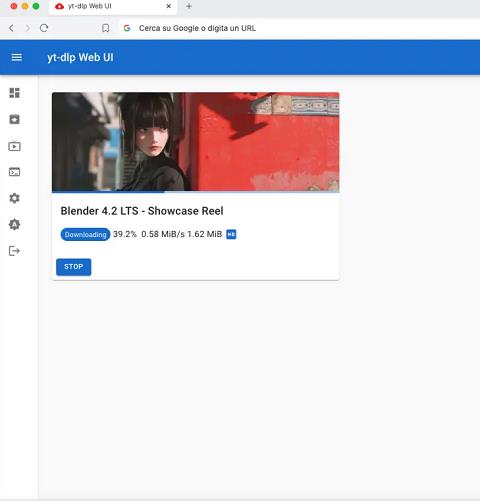Open the admin badge icon in sidebar
The image size is (480, 501).
14,225
